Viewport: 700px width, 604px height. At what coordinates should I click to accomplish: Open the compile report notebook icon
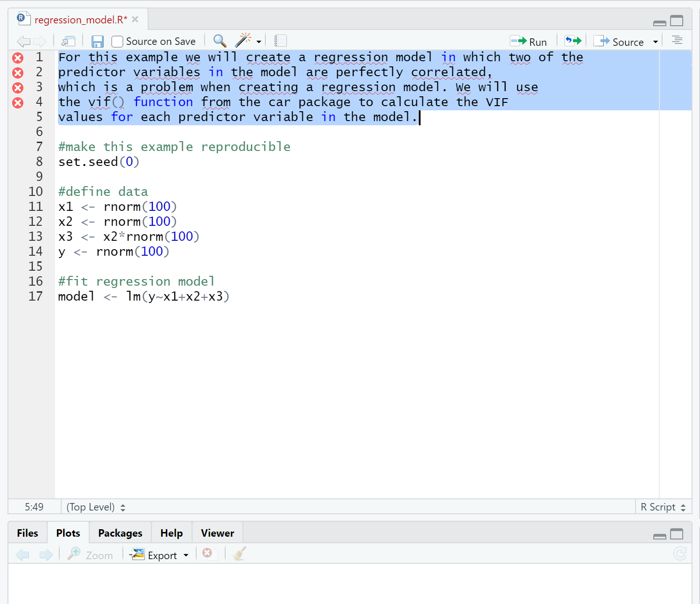click(280, 41)
